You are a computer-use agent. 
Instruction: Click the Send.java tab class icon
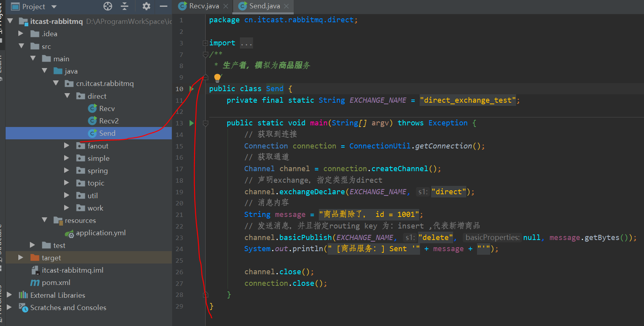(x=243, y=6)
